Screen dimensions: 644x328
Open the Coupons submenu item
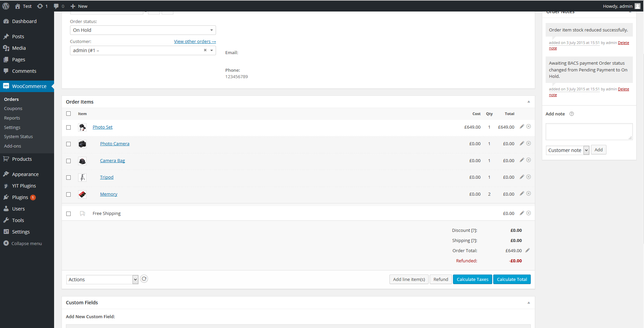[13, 109]
